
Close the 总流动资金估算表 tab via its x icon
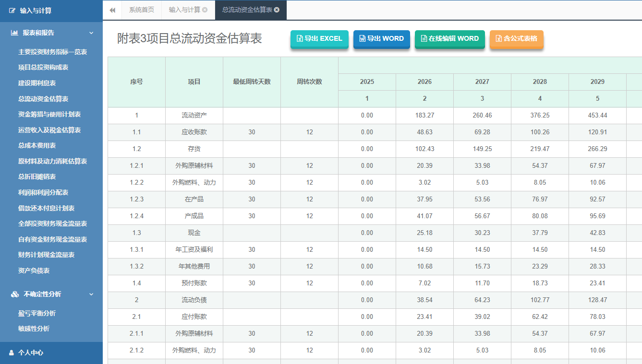[277, 10]
